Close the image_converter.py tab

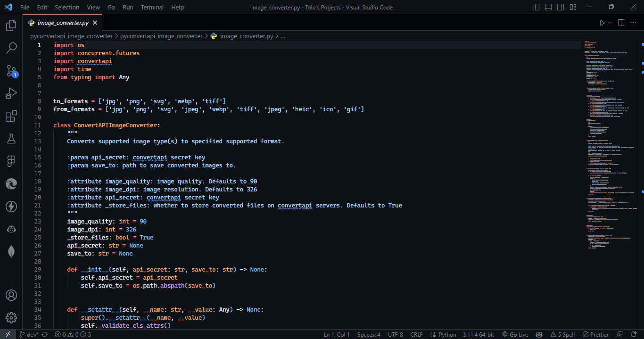pyautogui.click(x=95, y=23)
